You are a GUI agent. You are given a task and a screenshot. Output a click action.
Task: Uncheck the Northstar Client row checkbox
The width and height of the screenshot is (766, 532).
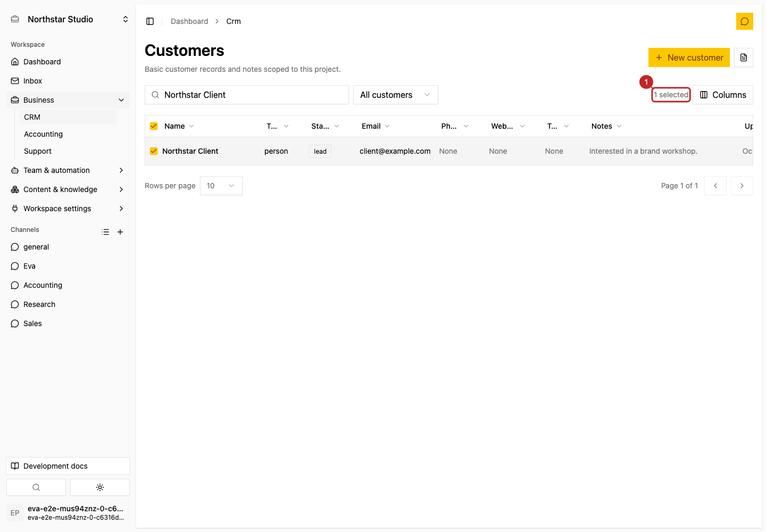coord(154,151)
